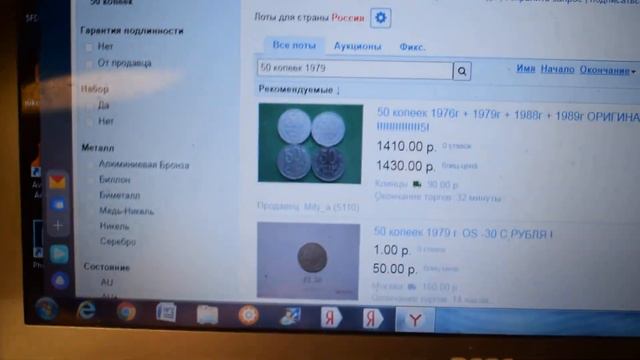Switch to 'Аукционы' tab

358,46
